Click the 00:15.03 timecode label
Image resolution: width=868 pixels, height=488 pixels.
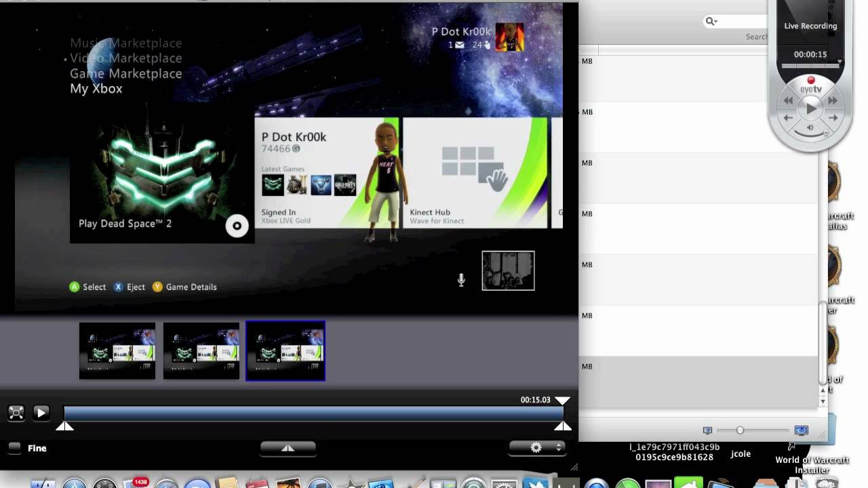(x=536, y=400)
